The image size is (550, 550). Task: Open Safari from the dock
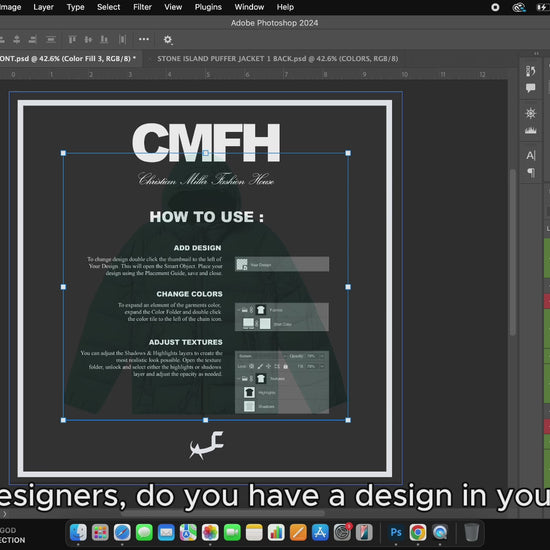tap(122, 532)
